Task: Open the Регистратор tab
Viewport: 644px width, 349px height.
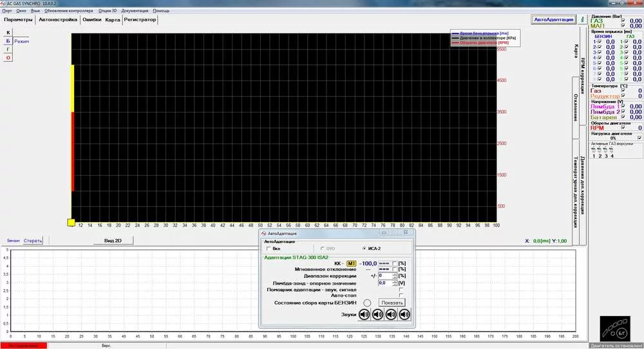Action: click(140, 20)
